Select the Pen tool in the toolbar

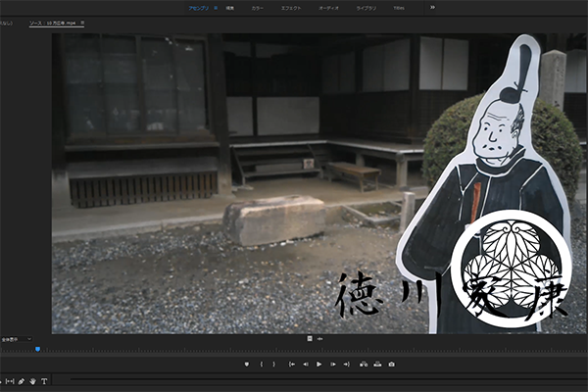21,381
